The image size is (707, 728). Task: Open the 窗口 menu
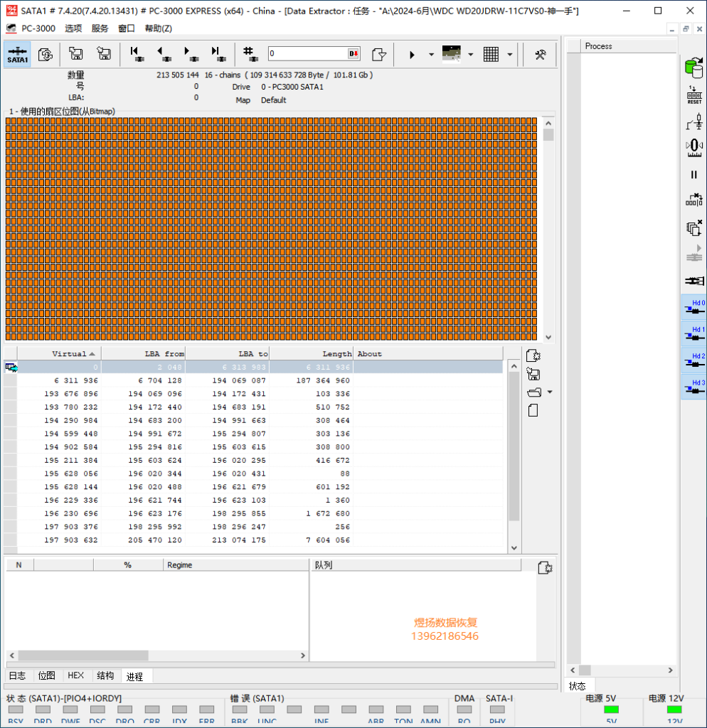coord(127,28)
